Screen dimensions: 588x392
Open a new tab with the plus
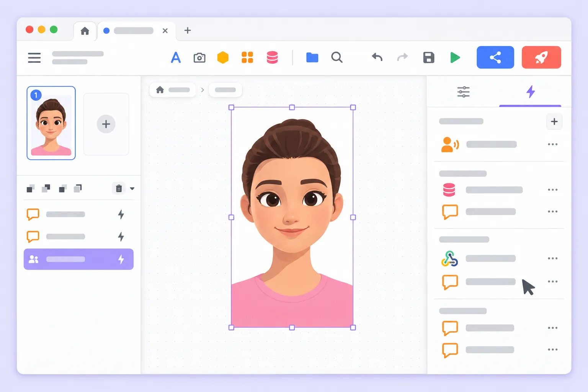click(188, 31)
